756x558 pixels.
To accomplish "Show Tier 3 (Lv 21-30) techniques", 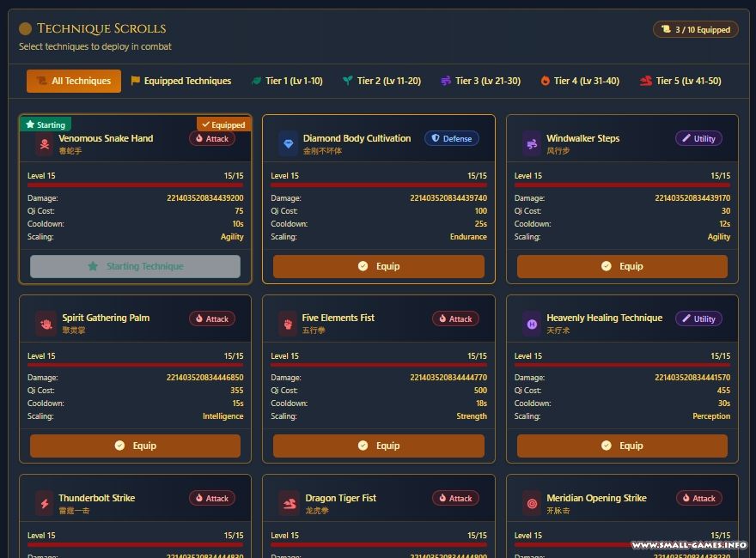I will 479,81.
